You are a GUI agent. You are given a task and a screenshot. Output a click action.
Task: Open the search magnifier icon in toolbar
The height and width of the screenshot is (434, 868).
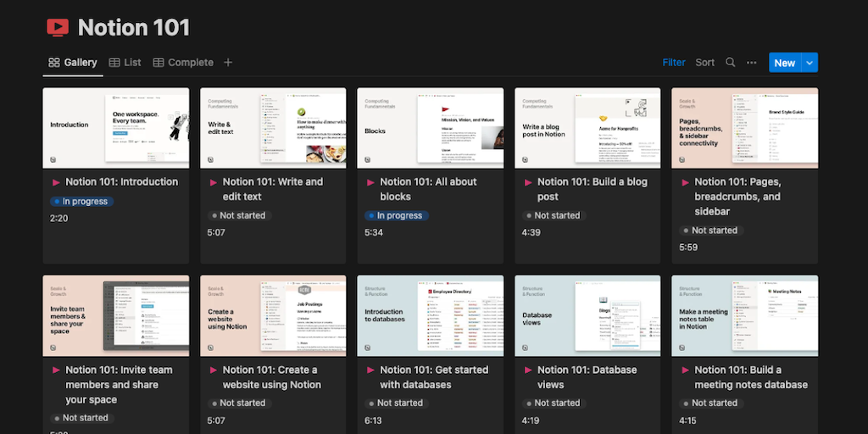[x=730, y=63]
